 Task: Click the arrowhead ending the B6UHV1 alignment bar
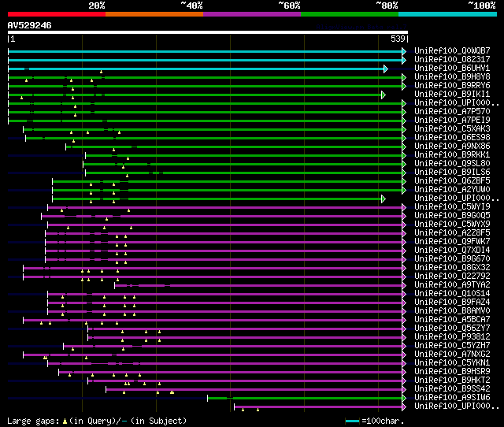pyautogui.click(x=385, y=69)
